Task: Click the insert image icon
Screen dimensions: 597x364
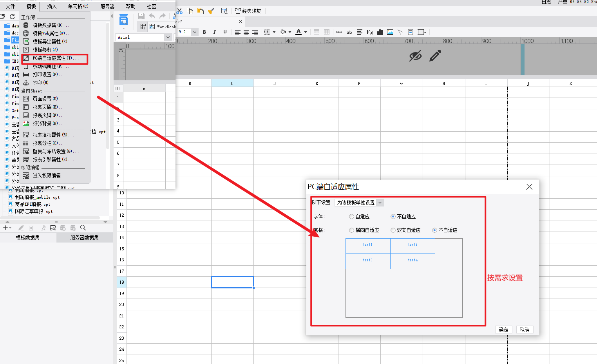Action: 390,32
